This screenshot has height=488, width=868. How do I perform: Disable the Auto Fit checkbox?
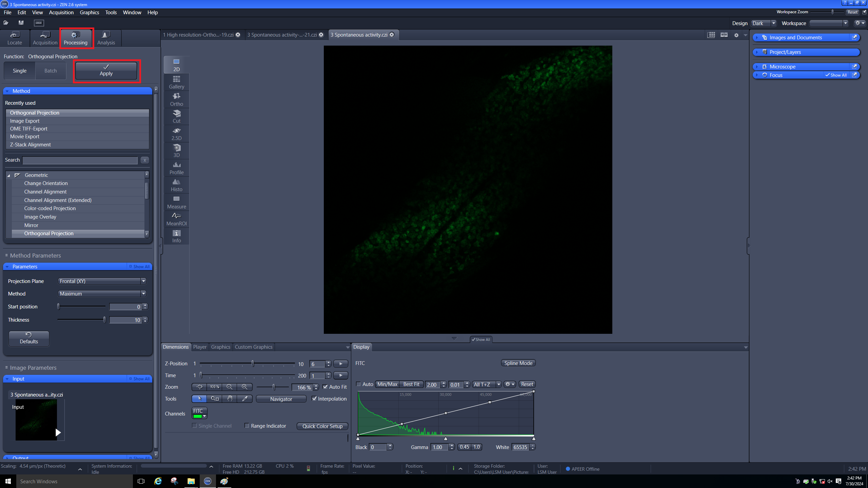coord(325,387)
